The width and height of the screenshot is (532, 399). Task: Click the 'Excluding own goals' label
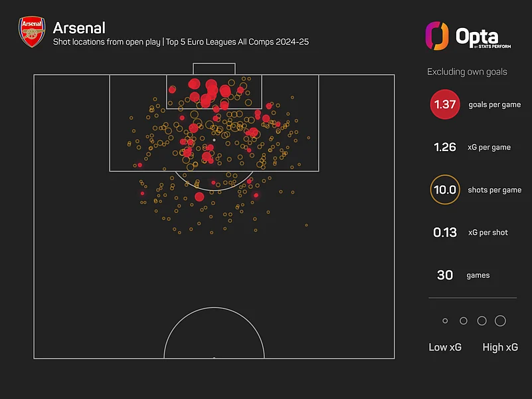[x=467, y=71]
